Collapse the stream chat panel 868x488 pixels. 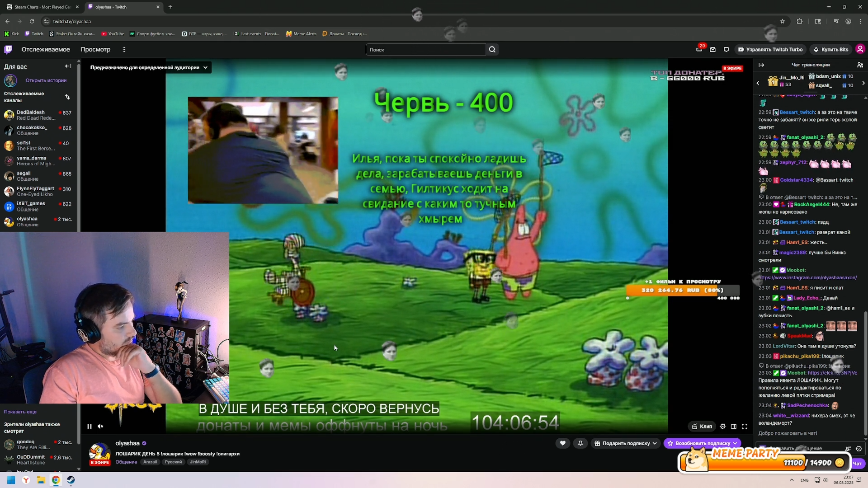pos(761,65)
